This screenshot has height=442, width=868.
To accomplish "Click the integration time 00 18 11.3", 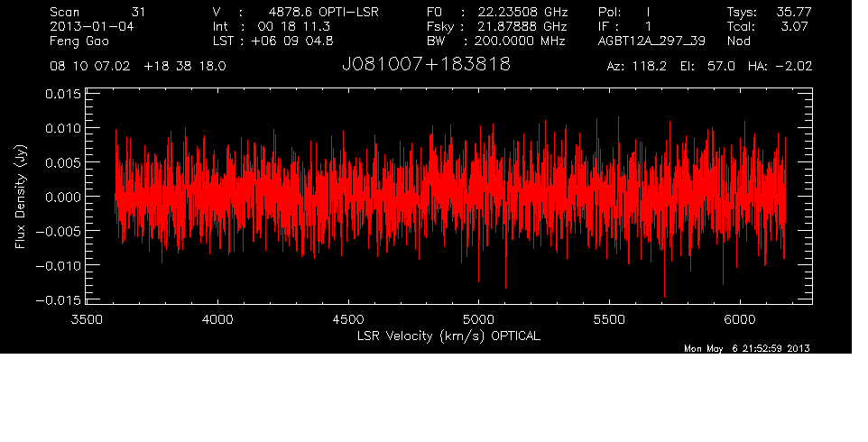I will coord(293,26).
